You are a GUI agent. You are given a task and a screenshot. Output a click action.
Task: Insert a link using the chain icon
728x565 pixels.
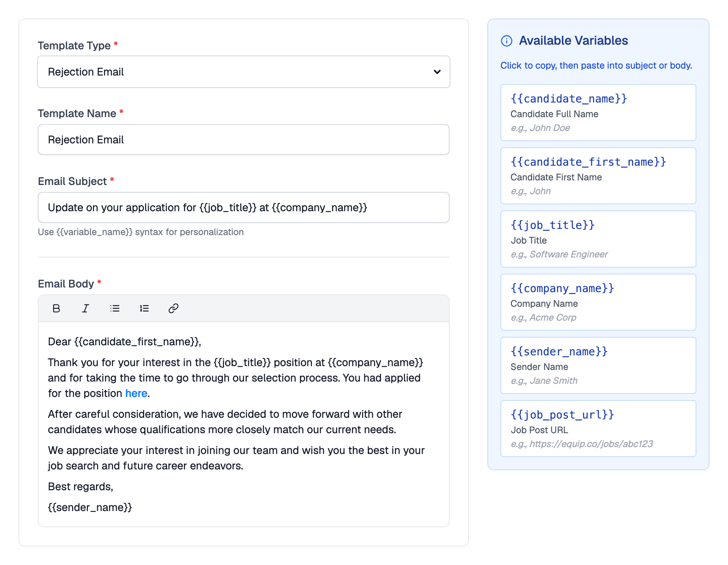pos(174,308)
